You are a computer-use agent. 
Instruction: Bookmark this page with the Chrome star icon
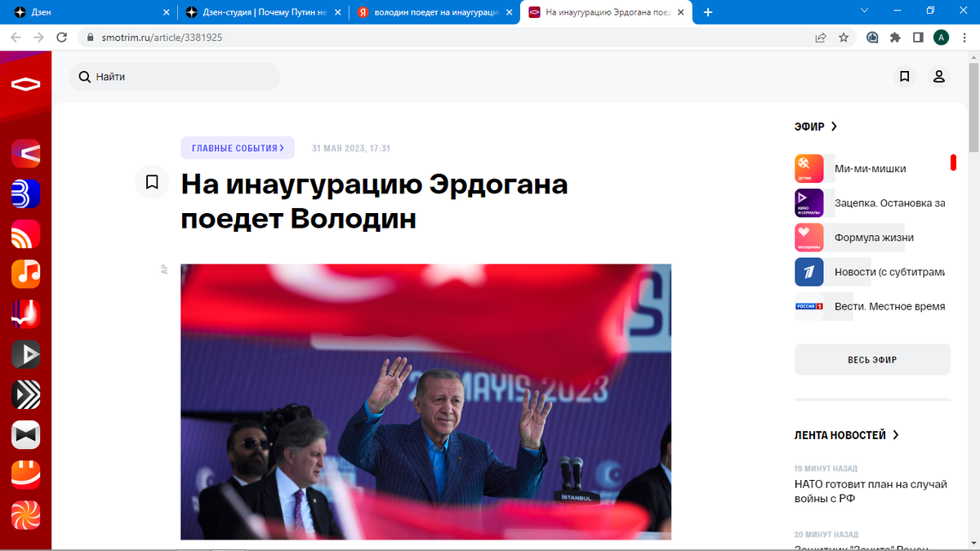tap(844, 37)
